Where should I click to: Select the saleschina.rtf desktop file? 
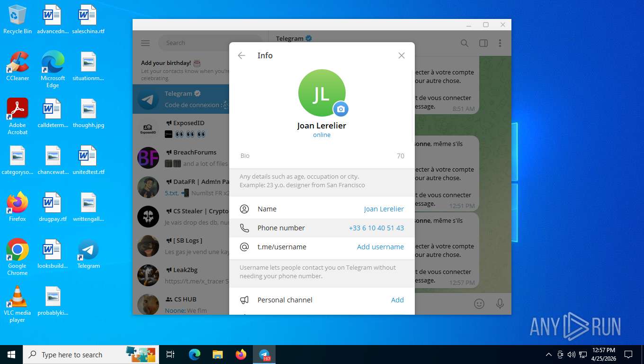[89, 20]
